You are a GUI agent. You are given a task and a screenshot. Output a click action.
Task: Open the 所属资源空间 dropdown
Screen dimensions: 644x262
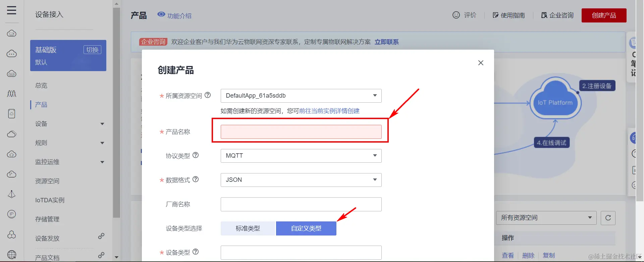(301, 96)
